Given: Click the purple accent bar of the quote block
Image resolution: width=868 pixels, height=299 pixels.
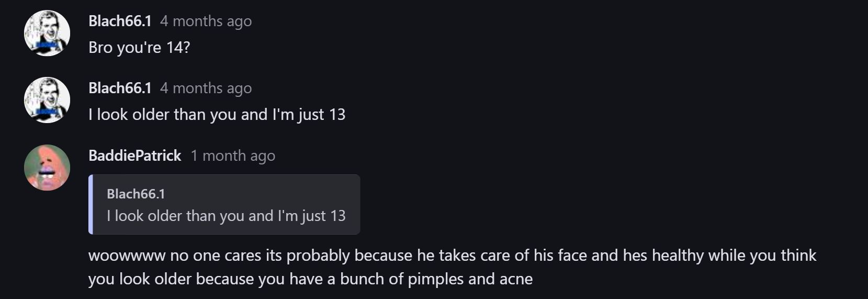Looking at the screenshot, I should coord(91,204).
